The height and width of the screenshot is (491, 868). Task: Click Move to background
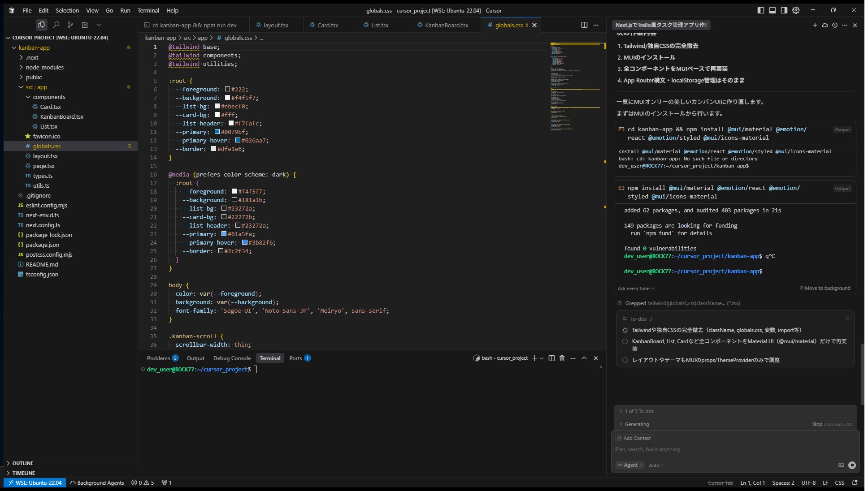coord(827,288)
